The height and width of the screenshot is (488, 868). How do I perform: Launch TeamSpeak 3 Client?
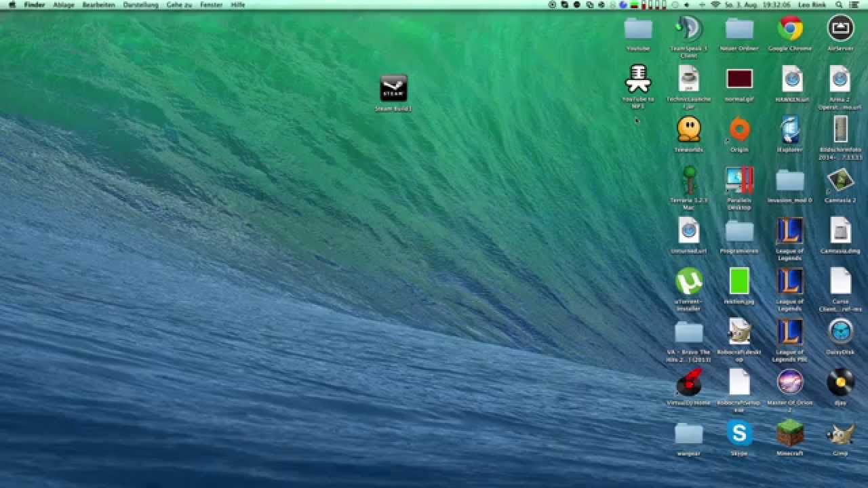(688, 28)
